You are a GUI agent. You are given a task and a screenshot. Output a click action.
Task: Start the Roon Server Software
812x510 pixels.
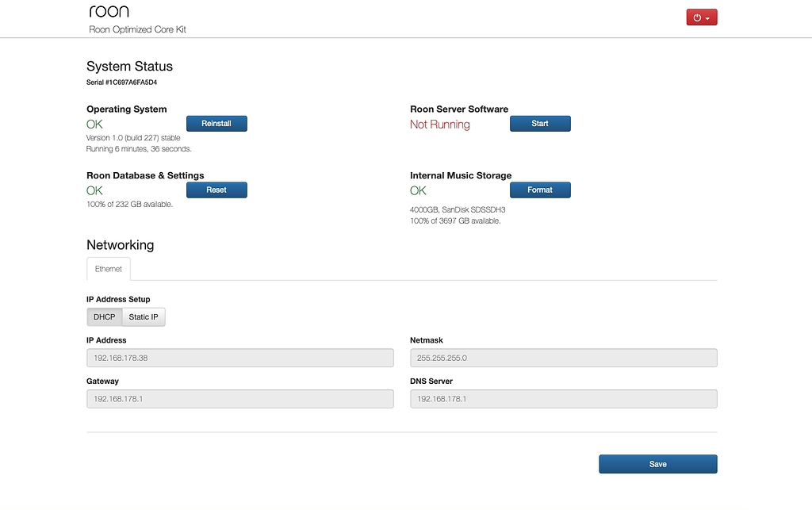(x=540, y=123)
